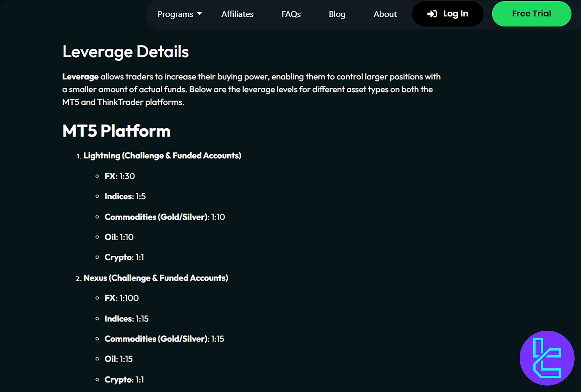This screenshot has height=392, width=581.
Task: Visit the Blog from the navbar
Action: (337, 14)
